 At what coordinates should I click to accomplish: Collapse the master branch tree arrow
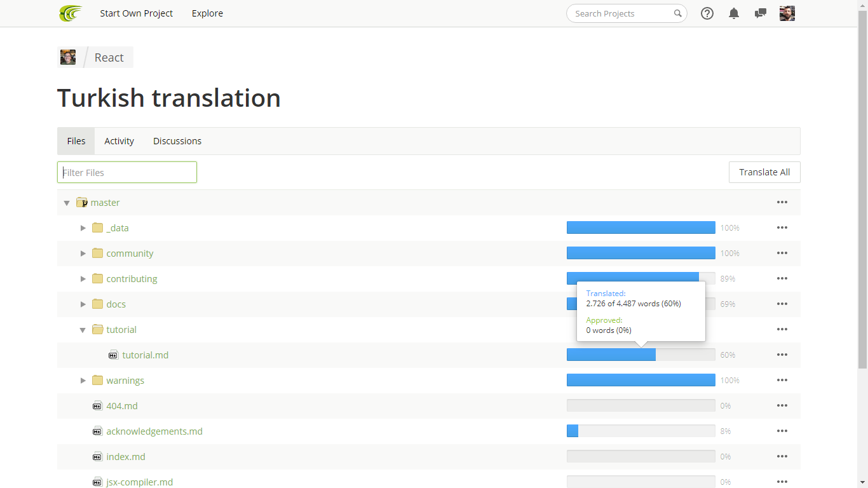pyautogui.click(x=67, y=203)
